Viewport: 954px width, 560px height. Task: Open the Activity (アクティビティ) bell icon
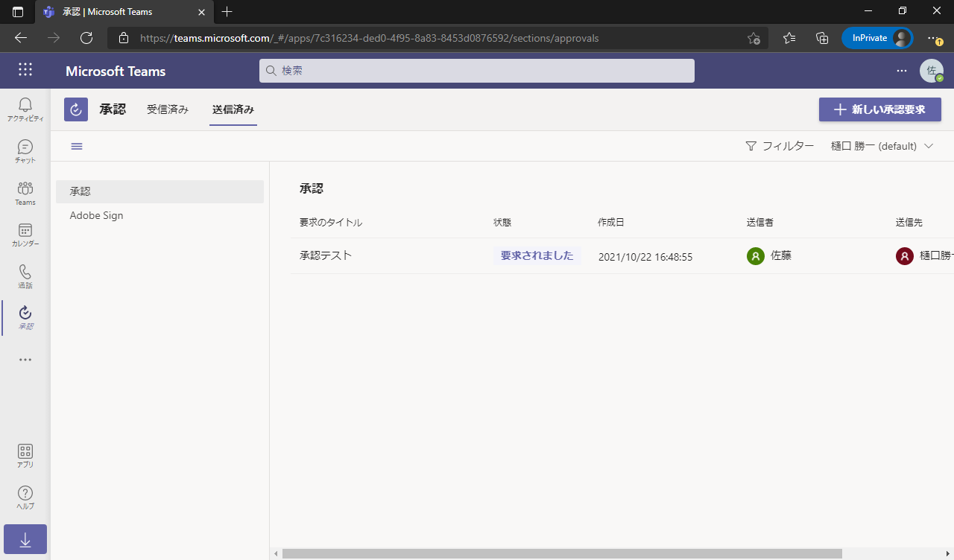click(x=25, y=109)
